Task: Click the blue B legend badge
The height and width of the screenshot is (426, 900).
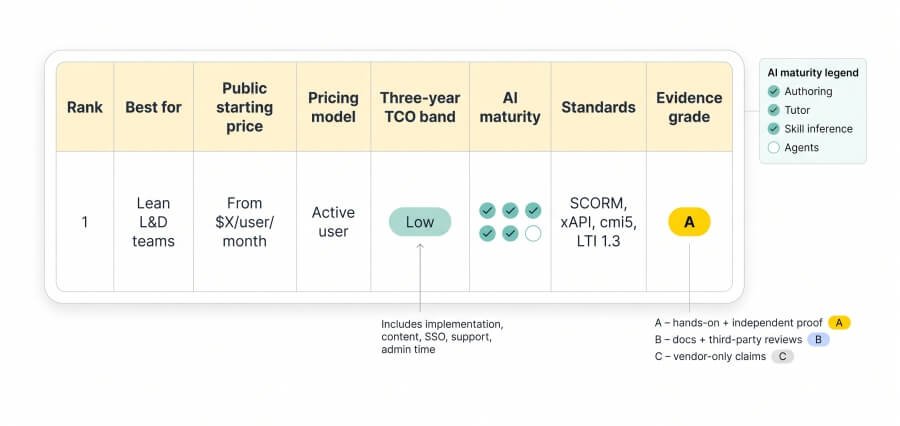Action: tap(818, 339)
